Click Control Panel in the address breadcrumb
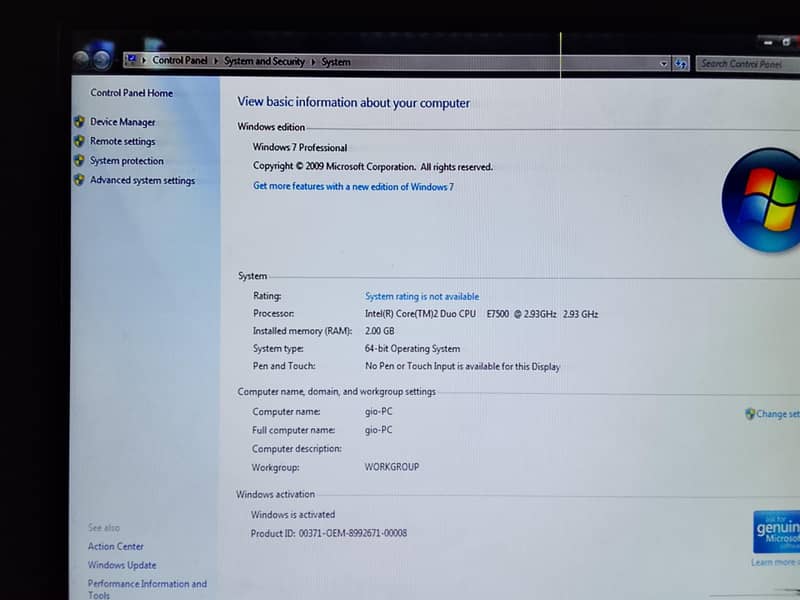 coord(180,60)
